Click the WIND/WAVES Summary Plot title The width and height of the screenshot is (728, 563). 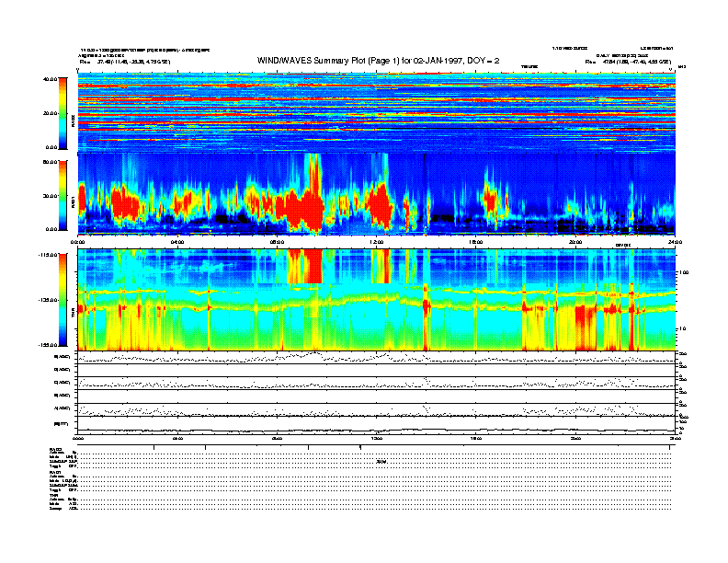[378, 61]
